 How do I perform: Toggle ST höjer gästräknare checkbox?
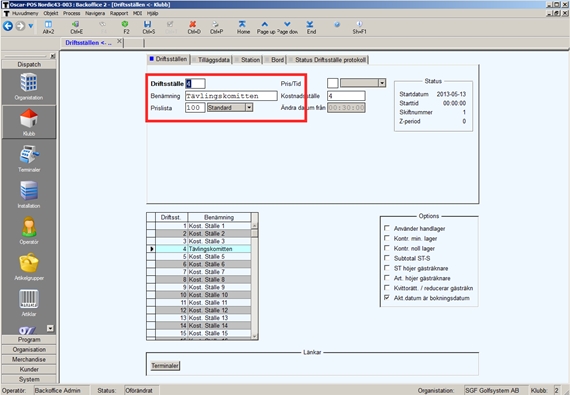[x=387, y=268]
